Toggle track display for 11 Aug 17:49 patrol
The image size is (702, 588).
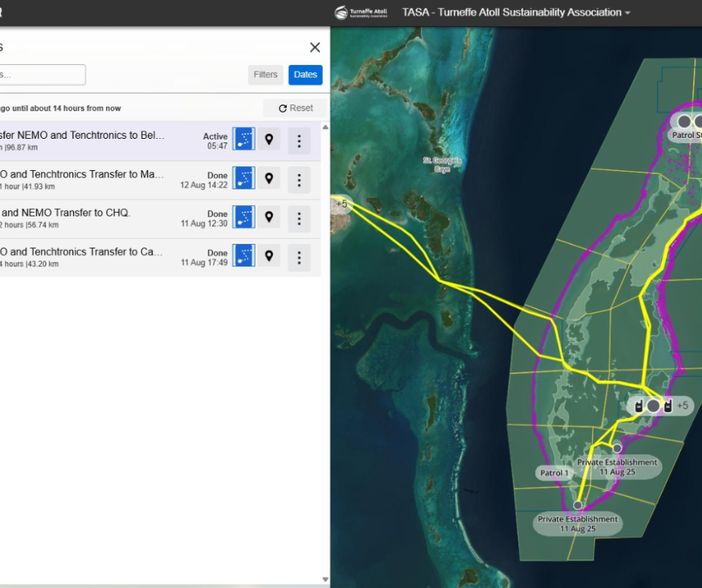tap(243, 256)
